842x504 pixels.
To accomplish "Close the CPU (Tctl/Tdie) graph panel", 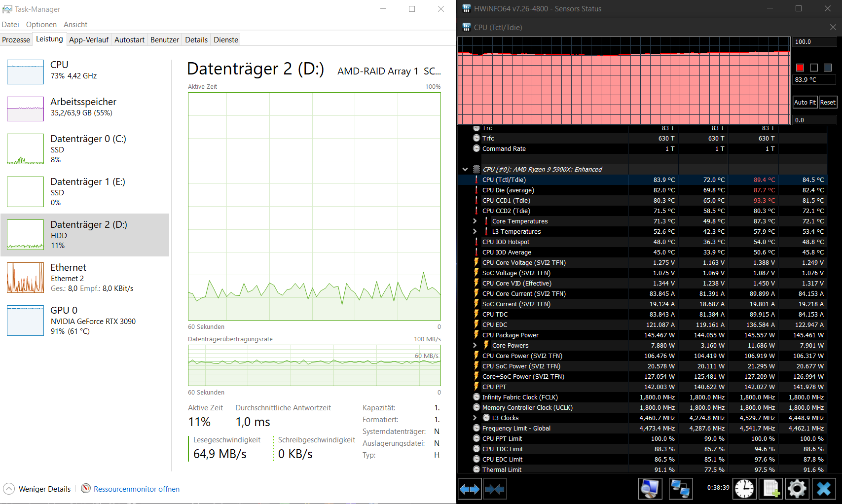I will (833, 27).
